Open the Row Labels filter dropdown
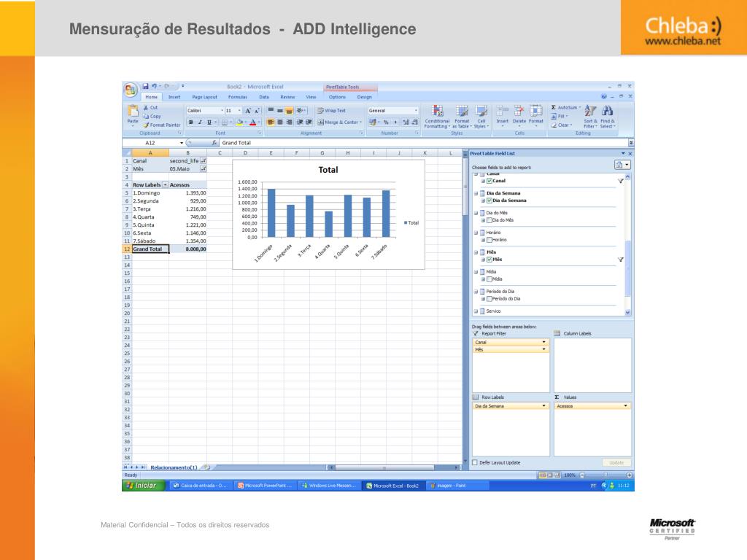 coord(166,184)
